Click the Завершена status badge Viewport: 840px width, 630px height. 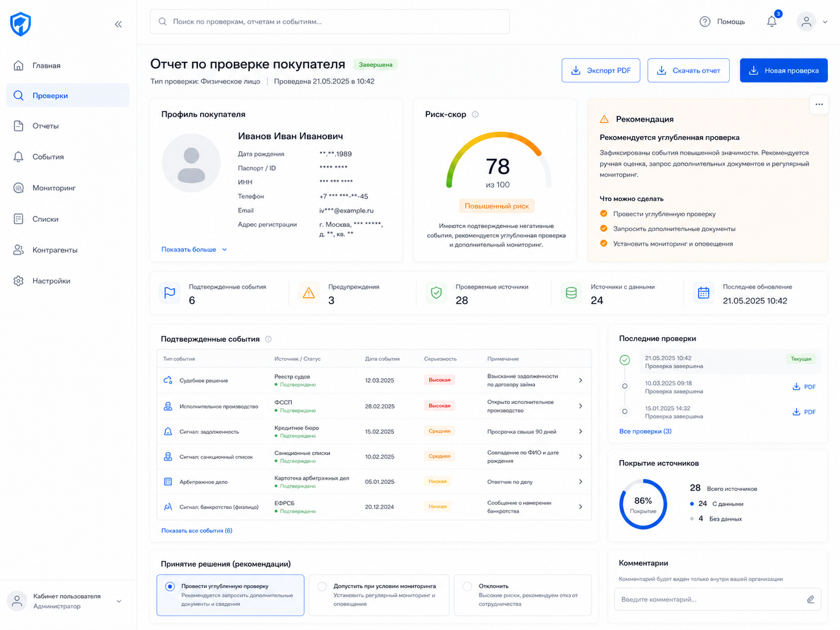tap(375, 64)
